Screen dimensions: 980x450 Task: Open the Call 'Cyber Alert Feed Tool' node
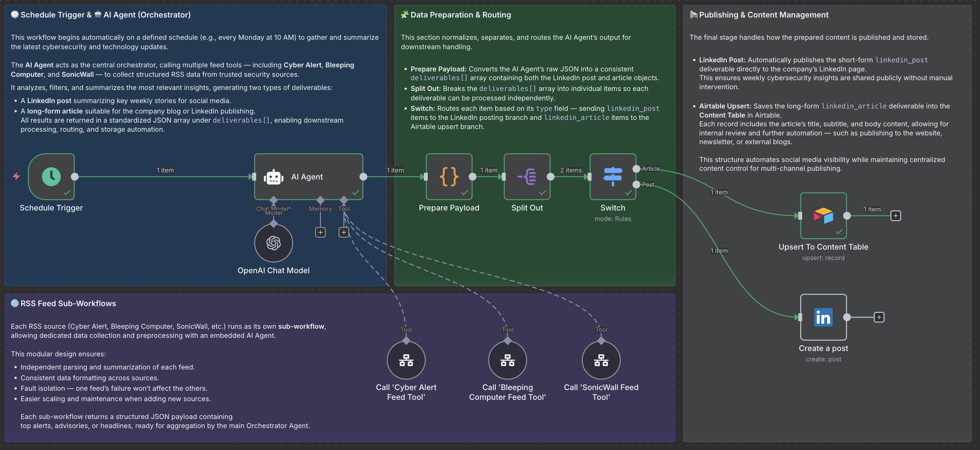click(x=406, y=360)
